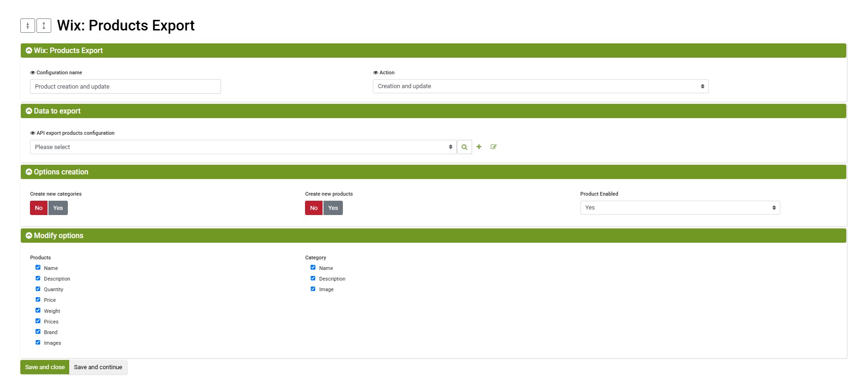Search API export configurations with magnifier icon
The image size is (868, 383).
click(x=464, y=147)
